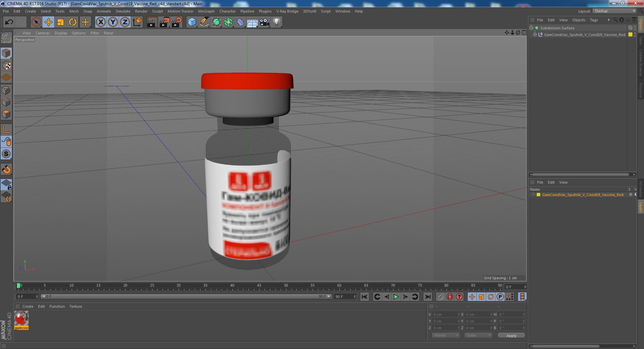Viewport: 644px width, 349px height.
Task: Select the Rotate tool
Action: (x=72, y=22)
